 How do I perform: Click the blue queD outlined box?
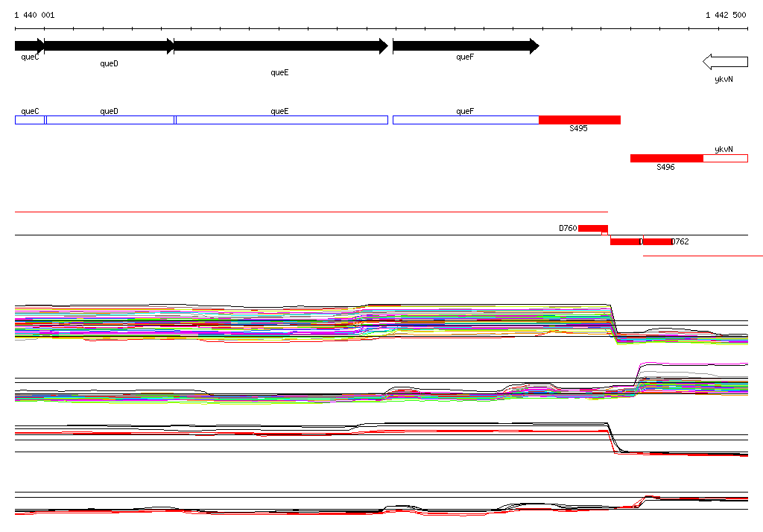pos(110,120)
